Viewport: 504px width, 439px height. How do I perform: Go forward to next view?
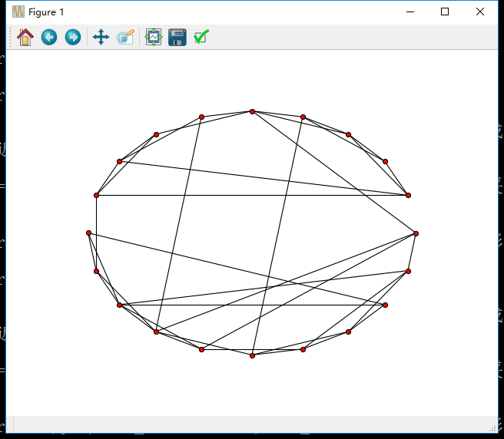73,38
